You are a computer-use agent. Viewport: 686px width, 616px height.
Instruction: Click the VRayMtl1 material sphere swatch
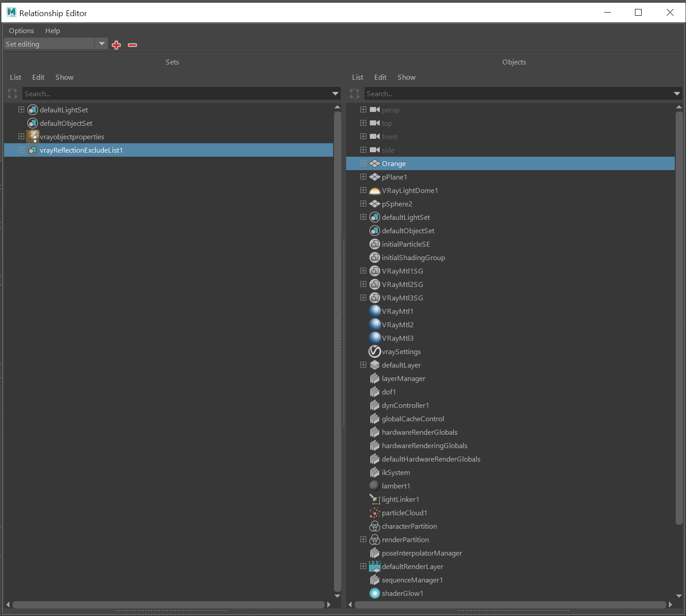pyautogui.click(x=375, y=311)
